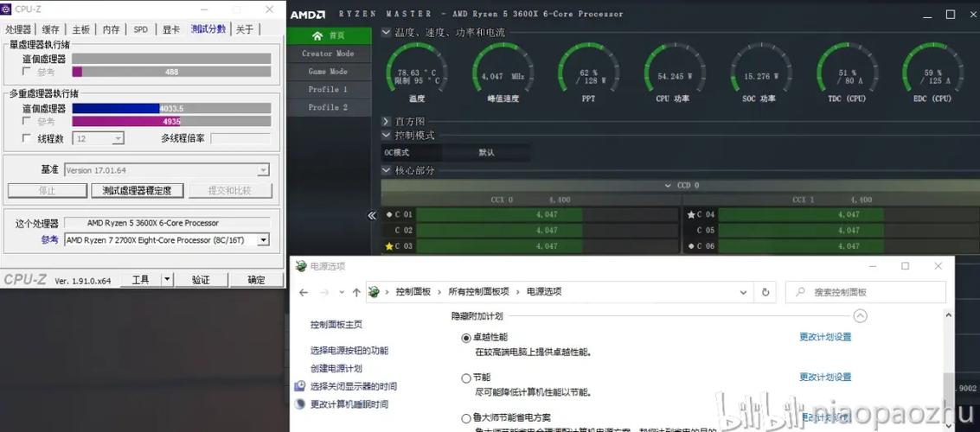
Task: Click the temperature gauge dial
Action: [417, 71]
